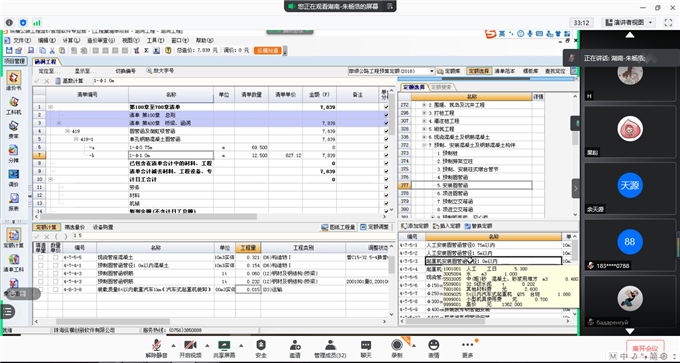The height and width of the screenshot is (363, 680).
Task: Toggle checkbox on row 7 (1-Φ1.0m)
Action: (x=386, y=155)
